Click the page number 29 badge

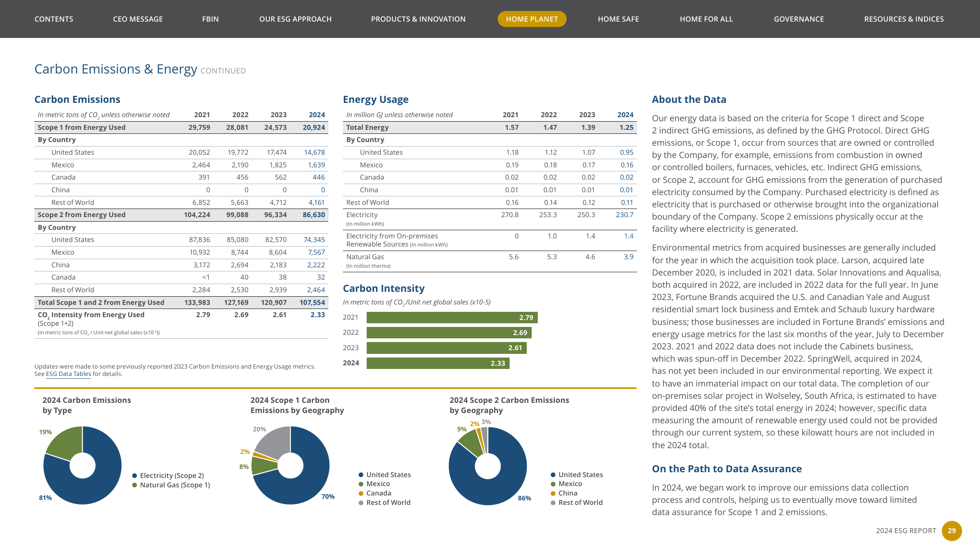pos(952,531)
